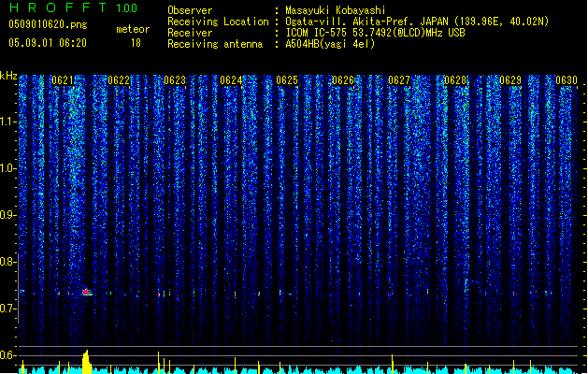The image size is (588, 374).
Task: Click the 0625 time marker
Action: pyautogui.click(x=287, y=80)
